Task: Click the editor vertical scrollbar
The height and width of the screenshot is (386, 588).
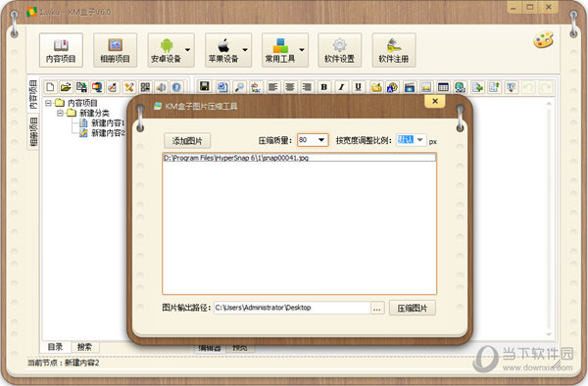Action: coord(549,217)
